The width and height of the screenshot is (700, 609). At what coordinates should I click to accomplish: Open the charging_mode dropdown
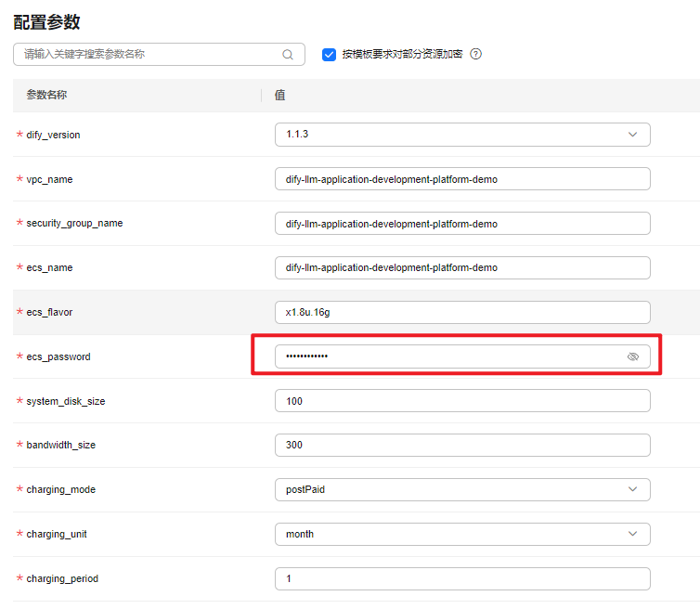point(462,489)
